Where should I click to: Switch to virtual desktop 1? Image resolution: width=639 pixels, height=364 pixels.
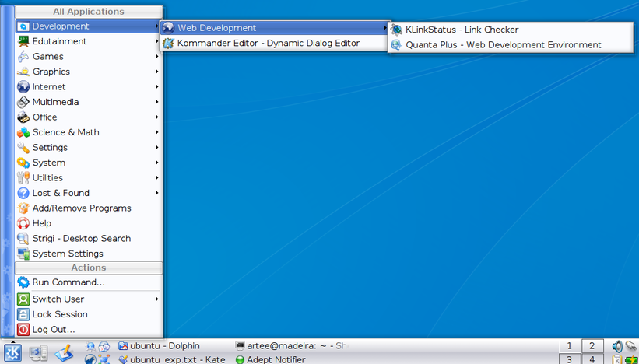click(x=569, y=346)
